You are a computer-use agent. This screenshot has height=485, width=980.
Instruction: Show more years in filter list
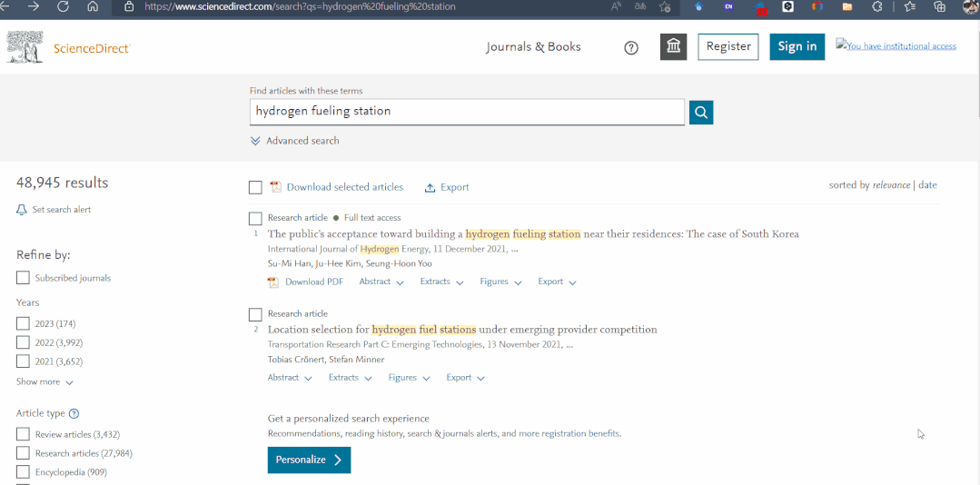pyautogui.click(x=45, y=382)
